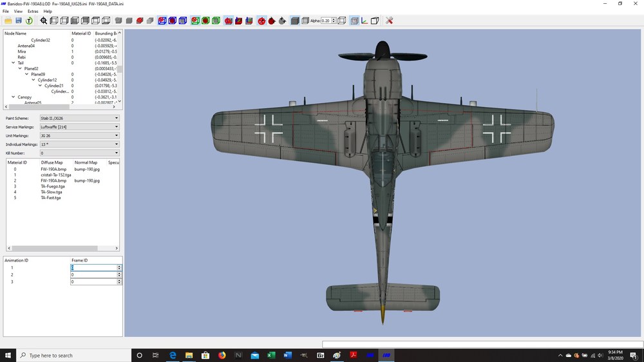Open the File menu
The image size is (644, 362).
coord(6,12)
